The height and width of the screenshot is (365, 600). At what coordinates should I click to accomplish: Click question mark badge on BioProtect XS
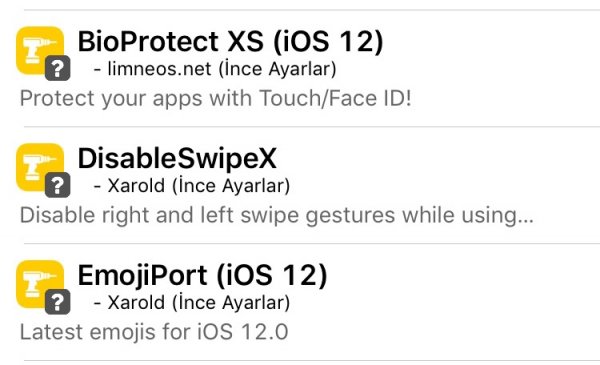pos(57,68)
